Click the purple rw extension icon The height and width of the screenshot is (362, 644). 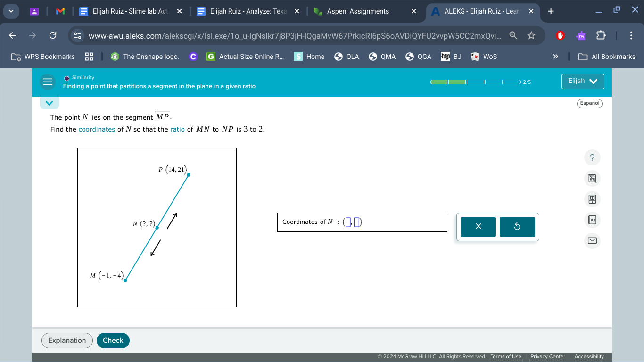pos(581,35)
